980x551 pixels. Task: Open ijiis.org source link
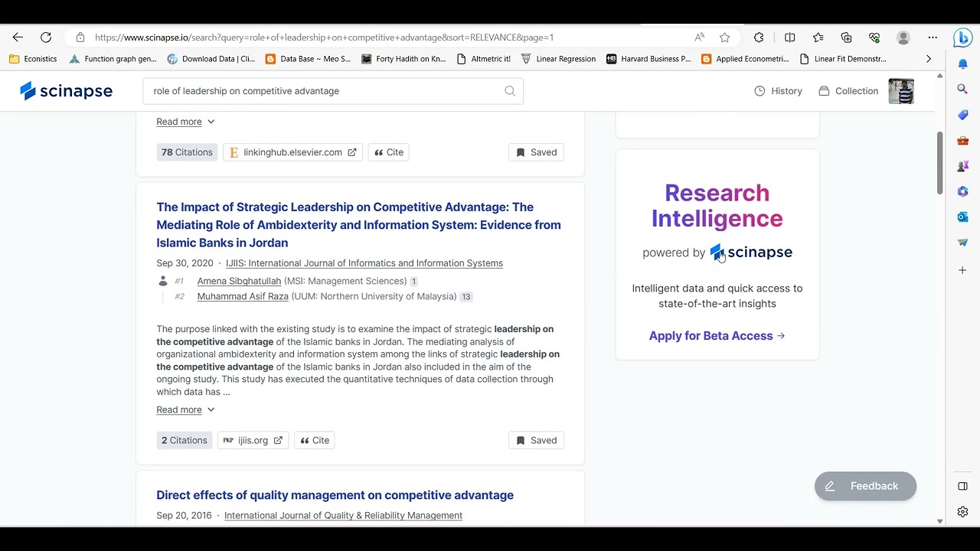253,440
